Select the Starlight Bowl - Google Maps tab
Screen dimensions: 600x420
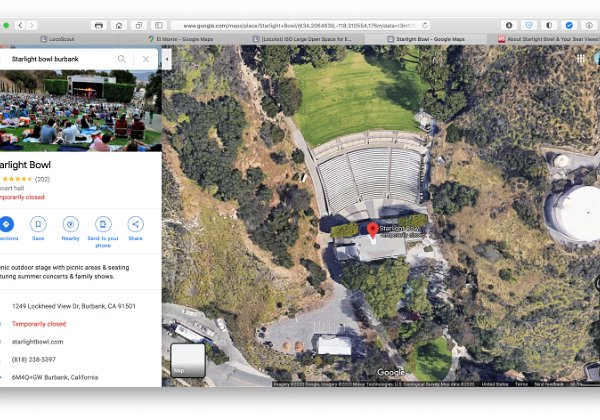(x=426, y=39)
